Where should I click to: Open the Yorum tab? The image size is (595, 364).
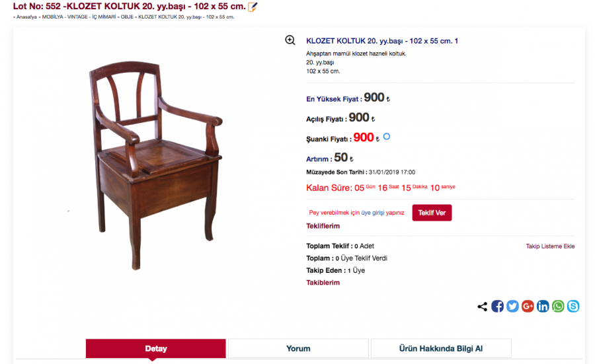click(298, 348)
